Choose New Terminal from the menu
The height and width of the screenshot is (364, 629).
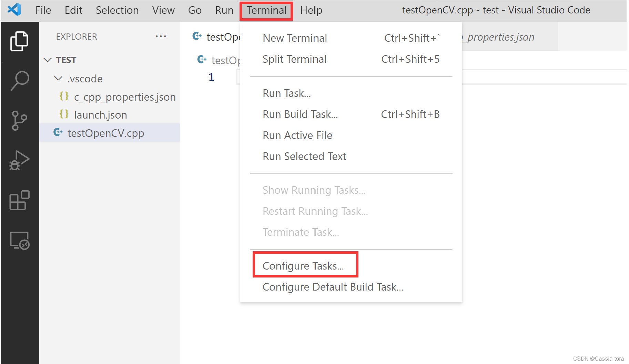[351, 38]
